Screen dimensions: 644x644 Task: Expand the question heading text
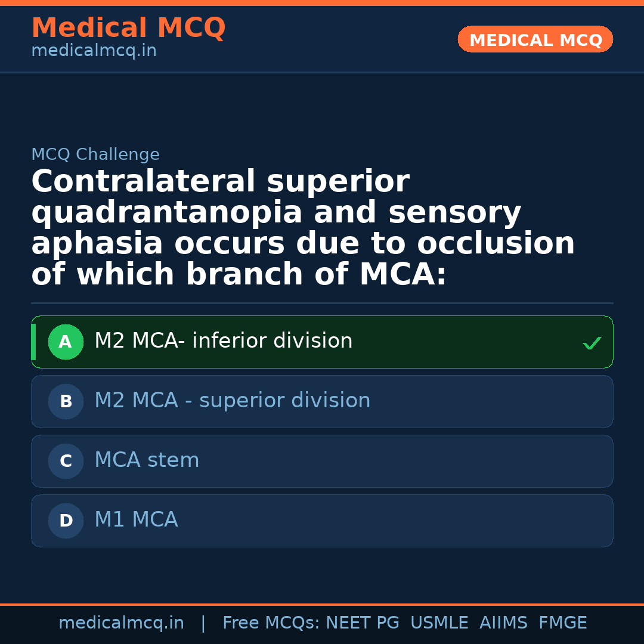click(303, 227)
